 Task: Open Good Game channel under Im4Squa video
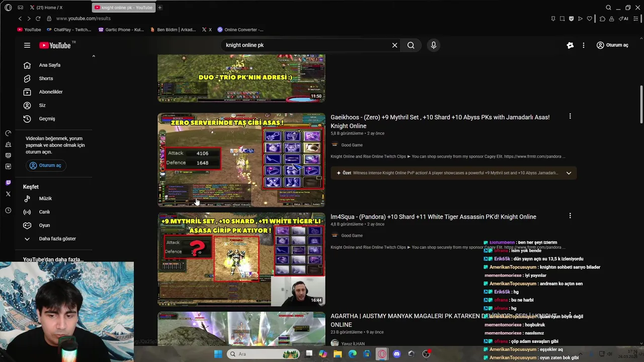[x=352, y=236]
